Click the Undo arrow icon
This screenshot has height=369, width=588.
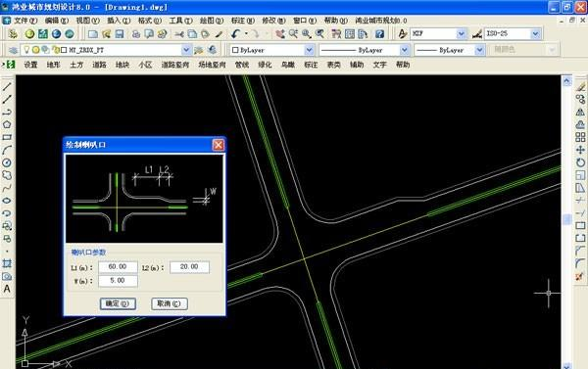click(235, 34)
